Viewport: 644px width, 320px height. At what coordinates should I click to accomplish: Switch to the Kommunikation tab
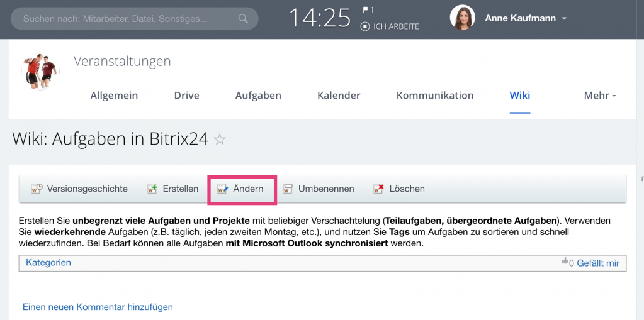435,96
